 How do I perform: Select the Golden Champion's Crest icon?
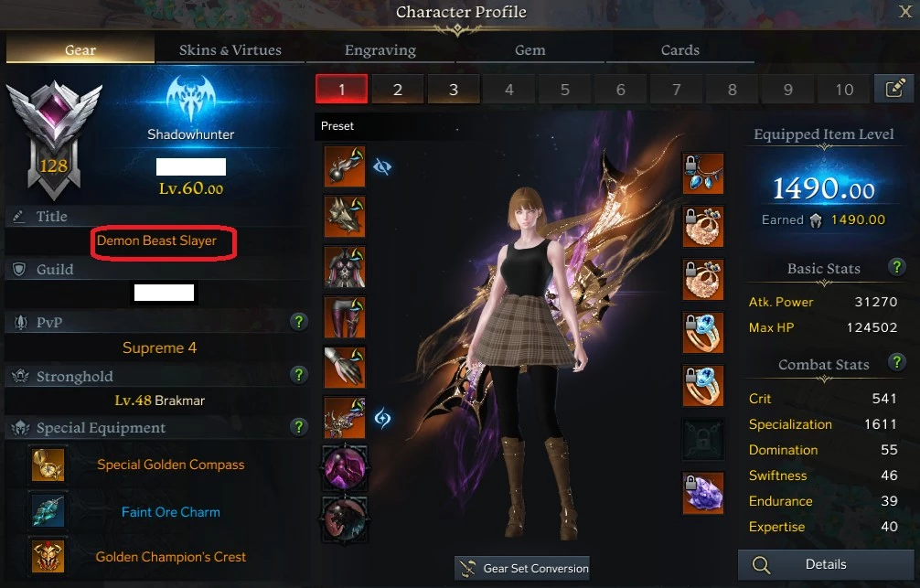click(x=48, y=557)
